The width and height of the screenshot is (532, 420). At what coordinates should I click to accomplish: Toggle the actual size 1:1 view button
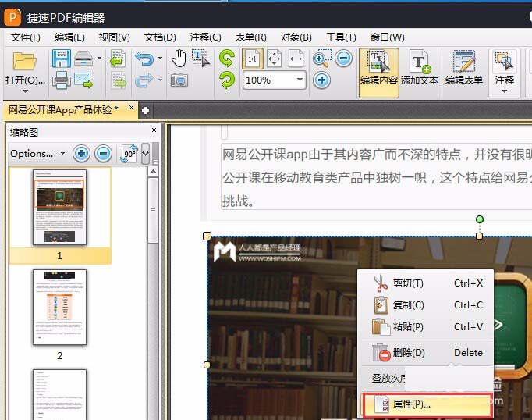(x=252, y=59)
